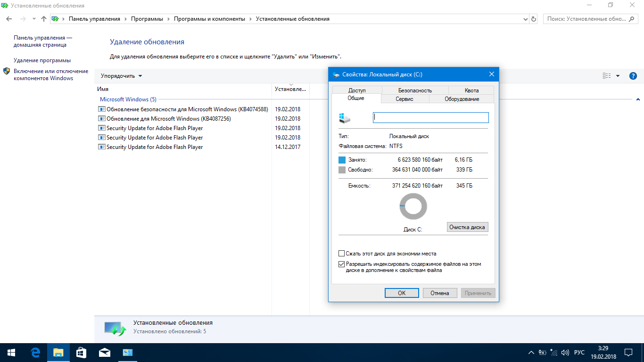Switch to the Control Panel taskbar window
Image resolution: width=644 pixels, height=362 pixels.
click(x=127, y=353)
